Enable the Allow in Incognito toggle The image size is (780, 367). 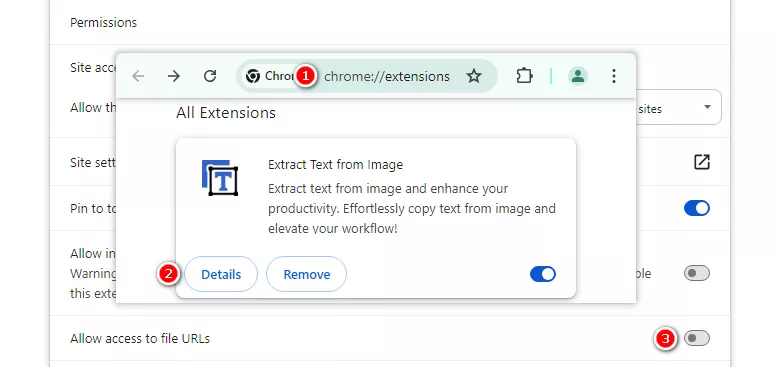[x=696, y=273]
